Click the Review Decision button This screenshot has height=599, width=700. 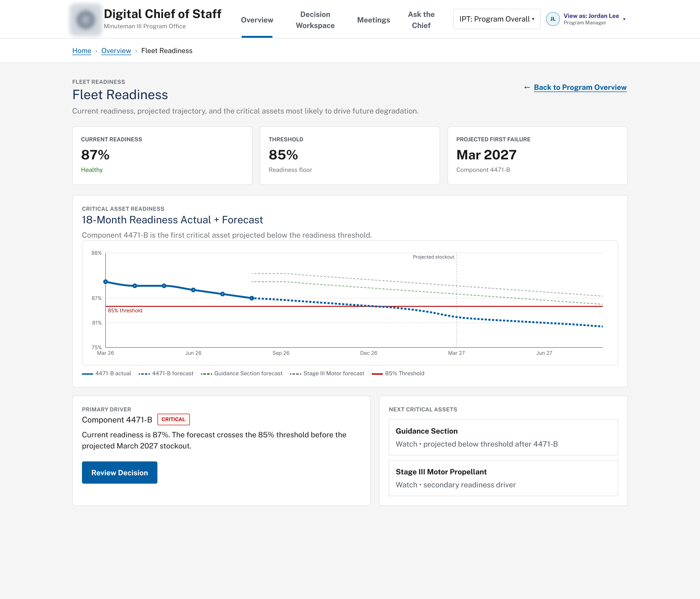click(x=120, y=473)
